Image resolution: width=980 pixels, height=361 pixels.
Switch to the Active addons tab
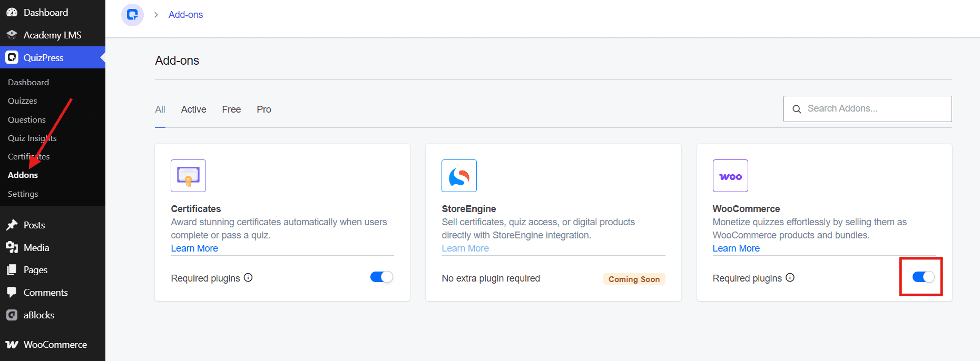[x=193, y=109]
